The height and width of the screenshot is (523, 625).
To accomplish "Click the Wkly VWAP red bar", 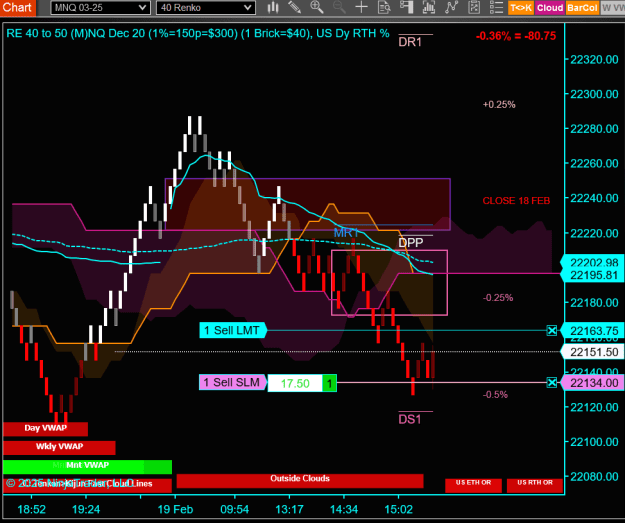I will coord(59,447).
